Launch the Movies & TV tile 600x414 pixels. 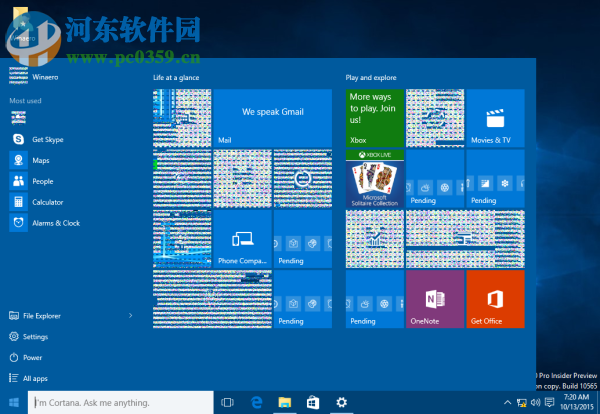[495, 118]
